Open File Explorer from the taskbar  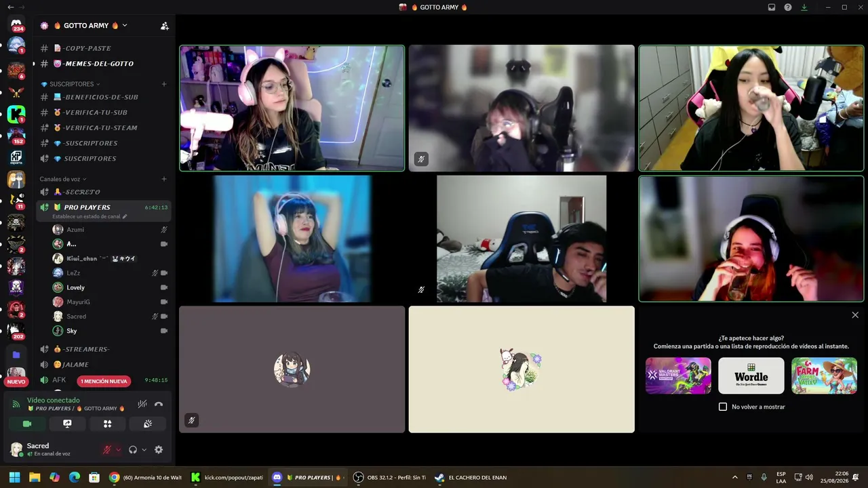pos(35,477)
